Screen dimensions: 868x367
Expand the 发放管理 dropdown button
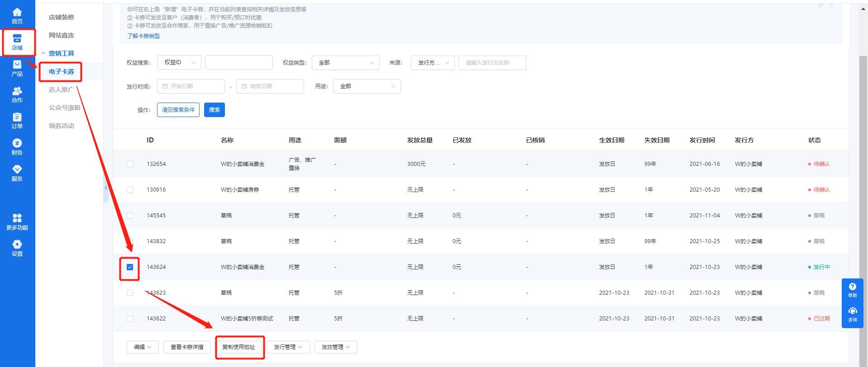coord(336,347)
